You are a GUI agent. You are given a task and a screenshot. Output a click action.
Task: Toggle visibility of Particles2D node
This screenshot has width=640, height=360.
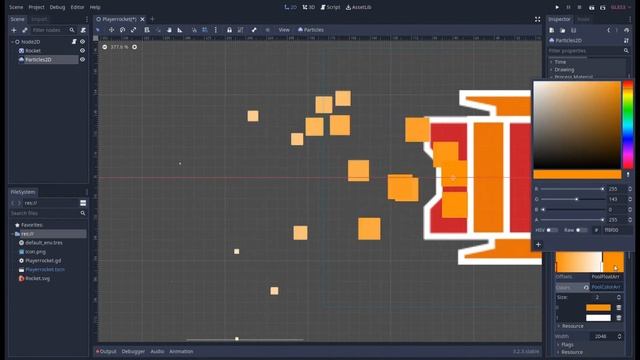[x=82, y=60]
